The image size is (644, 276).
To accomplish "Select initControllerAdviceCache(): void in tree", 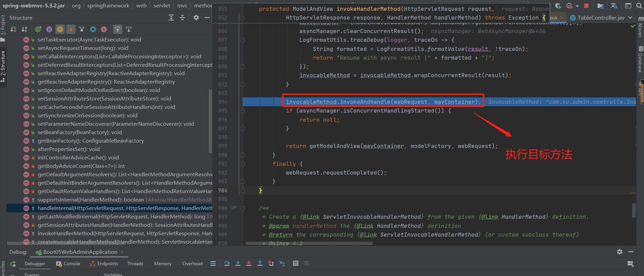I will coord(110,158).
